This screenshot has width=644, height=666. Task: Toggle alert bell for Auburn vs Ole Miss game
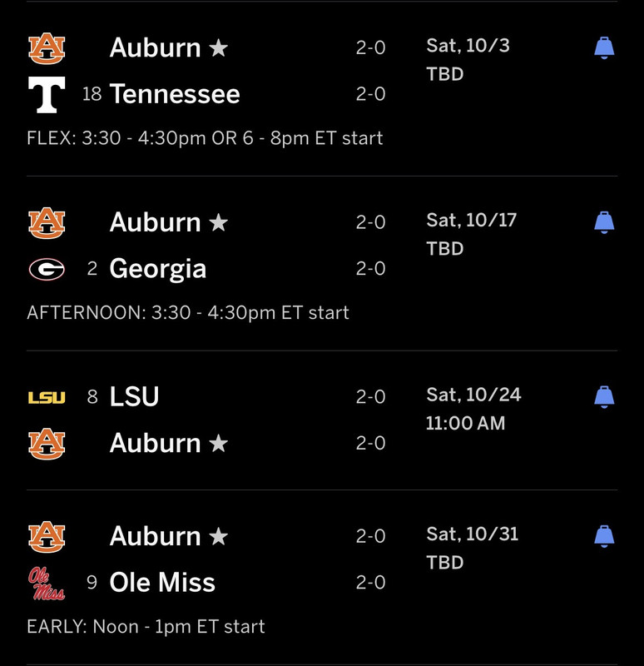pos(604,536)
